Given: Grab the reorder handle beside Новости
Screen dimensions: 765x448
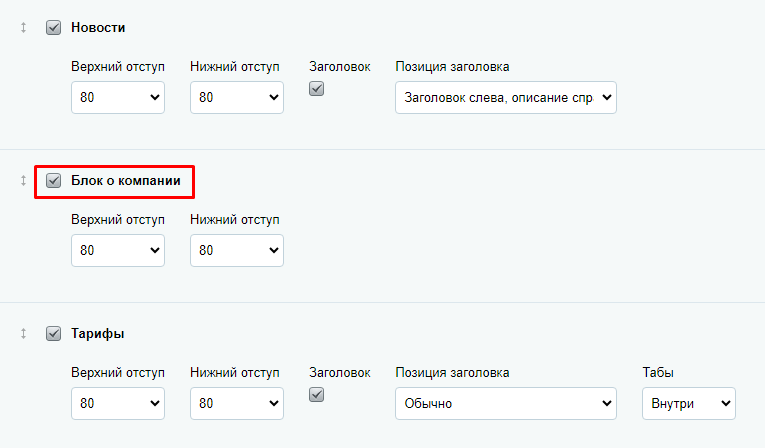Looking at the screenshot, I should [23, 28].
